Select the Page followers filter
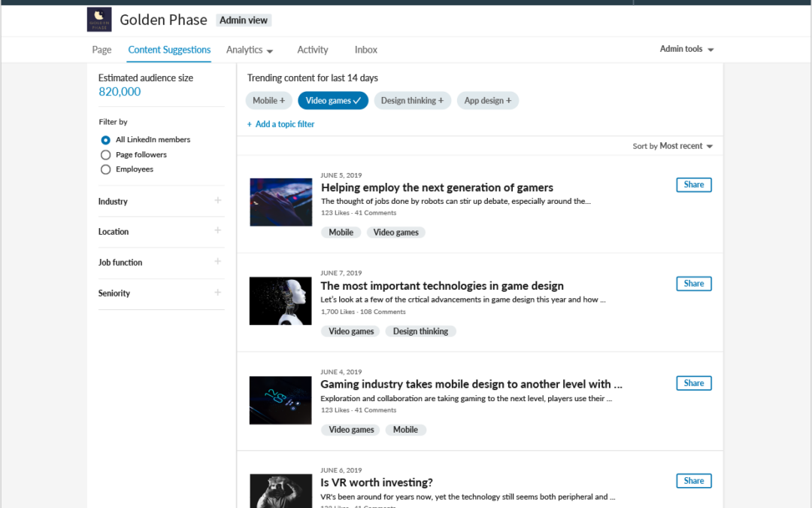812x508 pixels. pos(105,154)
